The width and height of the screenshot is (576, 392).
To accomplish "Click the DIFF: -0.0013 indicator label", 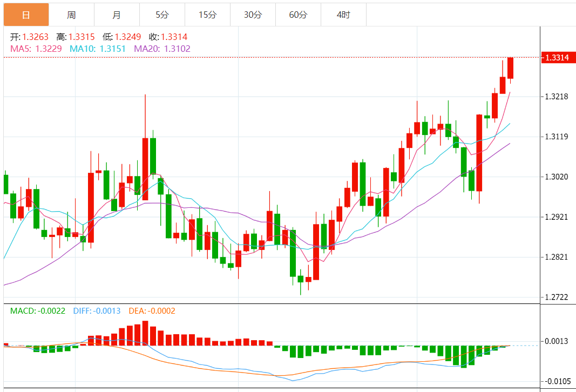I will point(97,311).
